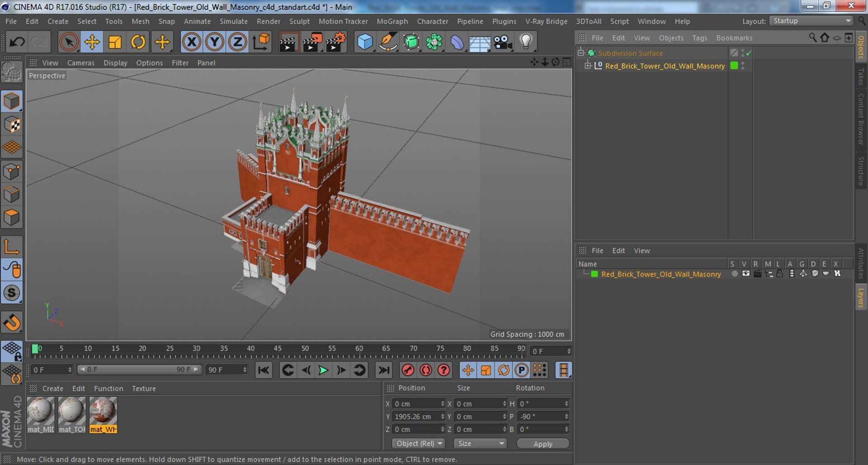This screenshot has width=868, height=465.
Task: Open the spline pen tool
Action: pyautogui.click(x=388, y=42)
